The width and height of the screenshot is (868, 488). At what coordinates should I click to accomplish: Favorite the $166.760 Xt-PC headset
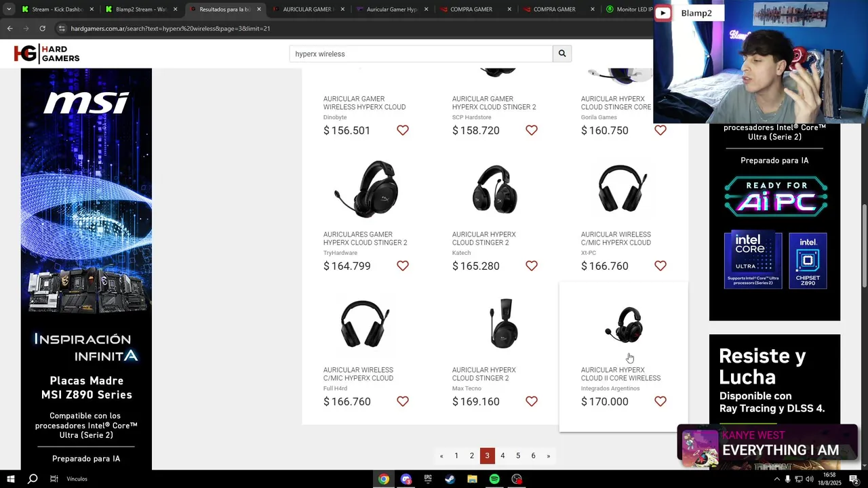pyautogui.click(x=660, y=266)
